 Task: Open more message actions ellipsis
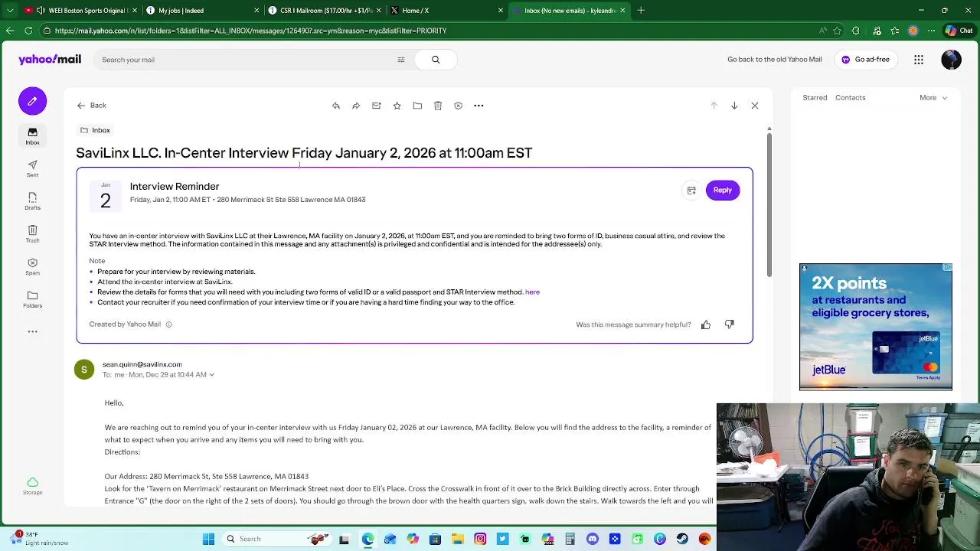pyautogui.click(x=479, y=106)
